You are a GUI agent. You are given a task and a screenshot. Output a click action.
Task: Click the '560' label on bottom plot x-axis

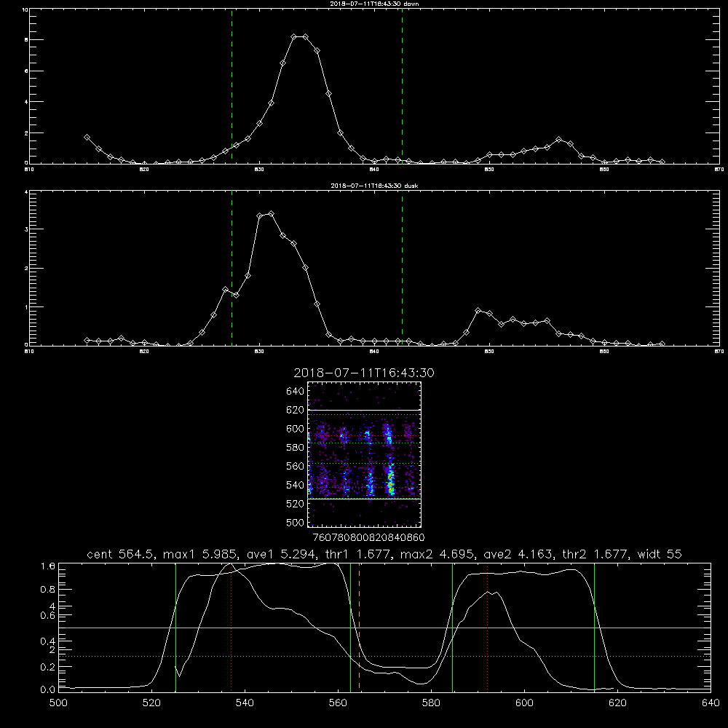pyautogui.click(x=338, y=703)
